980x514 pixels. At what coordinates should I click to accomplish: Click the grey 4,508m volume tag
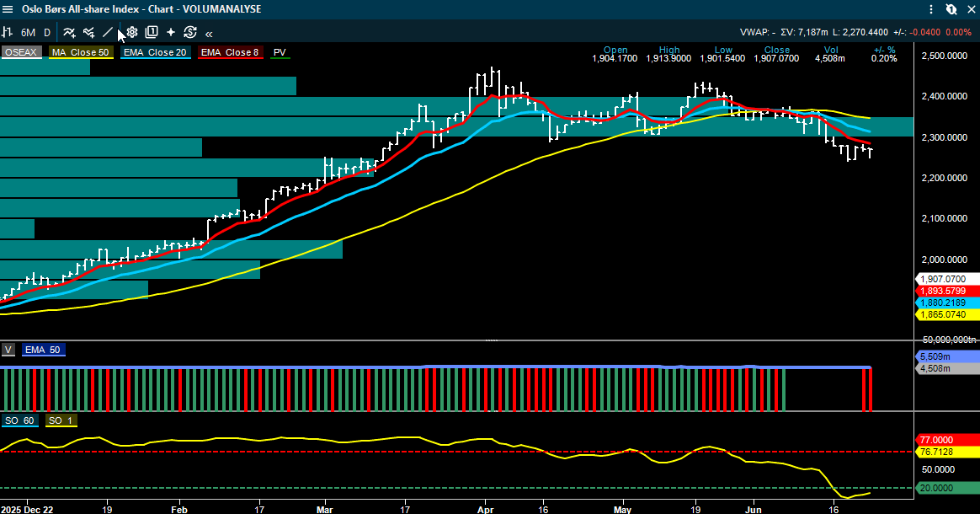(x=947, y=368)
